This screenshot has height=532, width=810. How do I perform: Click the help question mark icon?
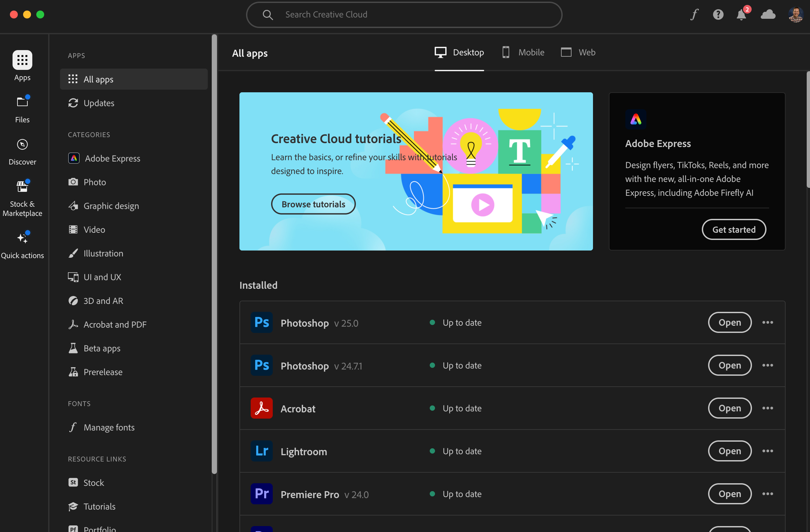click(718, 15)
